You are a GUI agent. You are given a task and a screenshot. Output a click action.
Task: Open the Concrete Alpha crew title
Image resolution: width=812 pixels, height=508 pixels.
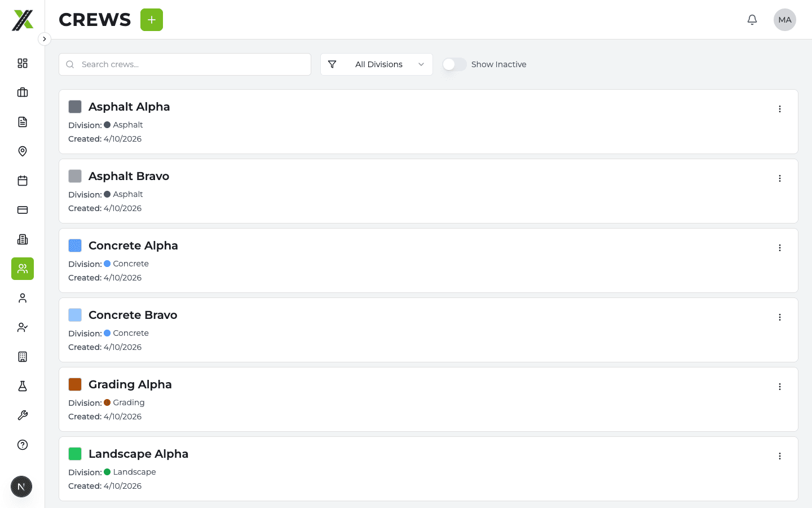(133, 246)
